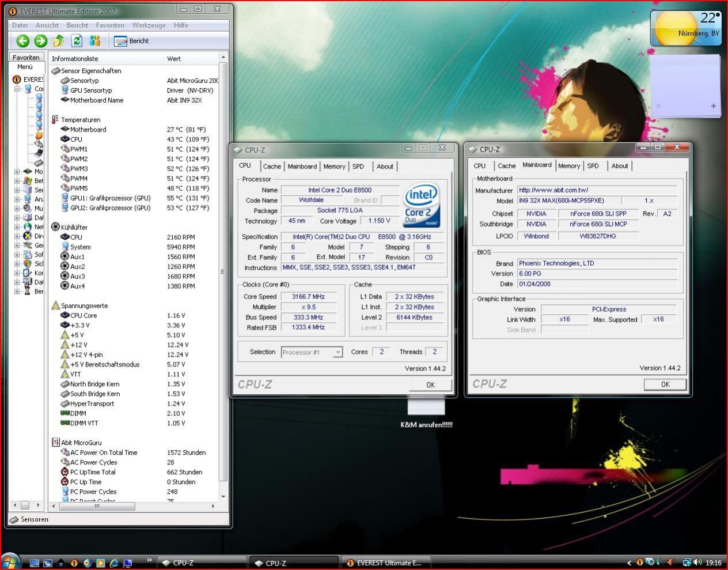Click the warning icon beside Spannungswerte
The width and height of the screenshot is (728, 570).
tap(55, 305)
